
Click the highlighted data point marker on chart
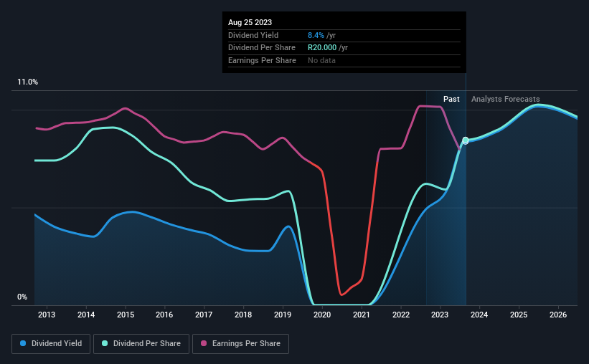466,140
